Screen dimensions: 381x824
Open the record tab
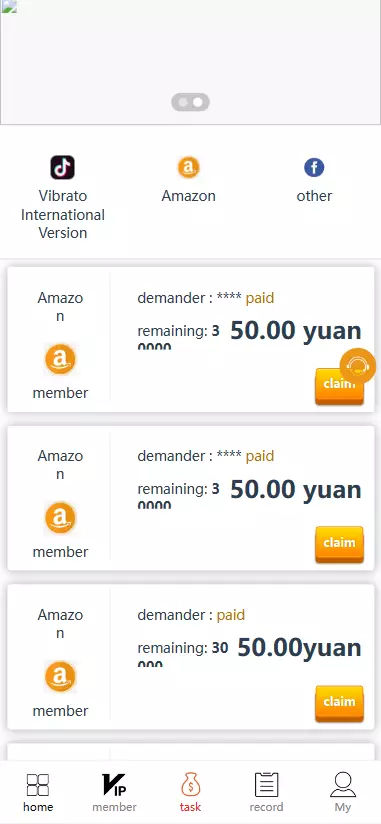(266, 792)
